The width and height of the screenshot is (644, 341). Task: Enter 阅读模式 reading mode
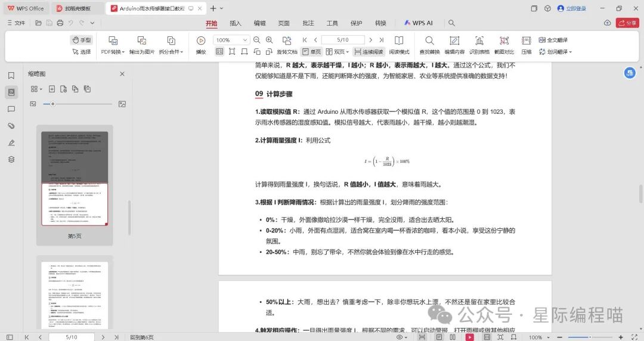(399, 45)
